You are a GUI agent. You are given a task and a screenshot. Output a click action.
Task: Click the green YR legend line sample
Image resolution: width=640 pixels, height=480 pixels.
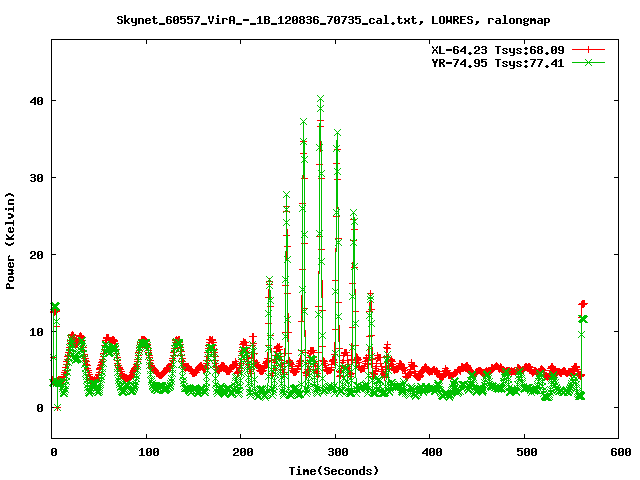pyautogui.click(x=588, y=62)
